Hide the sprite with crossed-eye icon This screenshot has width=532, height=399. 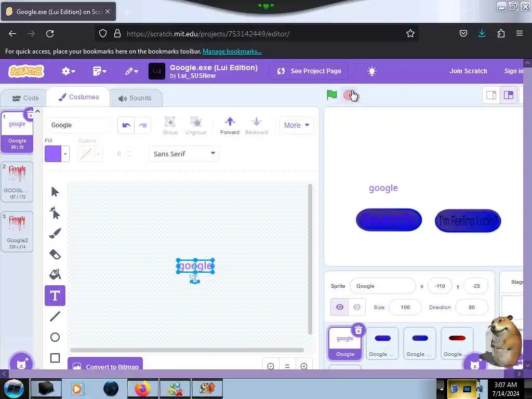click(x=356, y=307)
